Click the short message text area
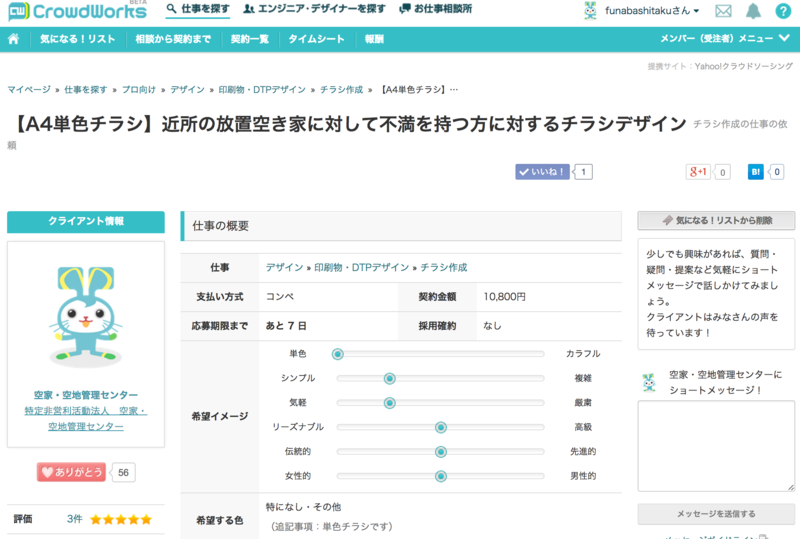 point(716,446)
